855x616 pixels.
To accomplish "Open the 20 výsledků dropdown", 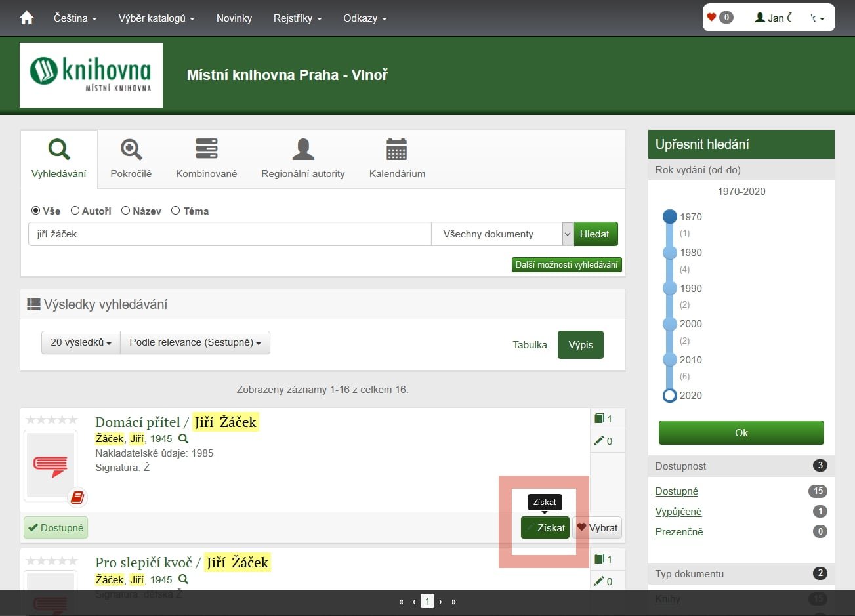I will [x=81, y=342].
